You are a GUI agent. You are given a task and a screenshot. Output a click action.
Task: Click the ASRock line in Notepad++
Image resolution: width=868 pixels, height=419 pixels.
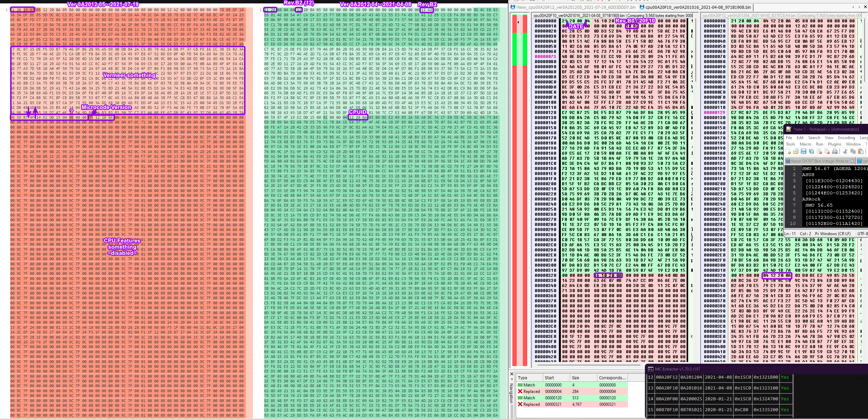[811, 199]
